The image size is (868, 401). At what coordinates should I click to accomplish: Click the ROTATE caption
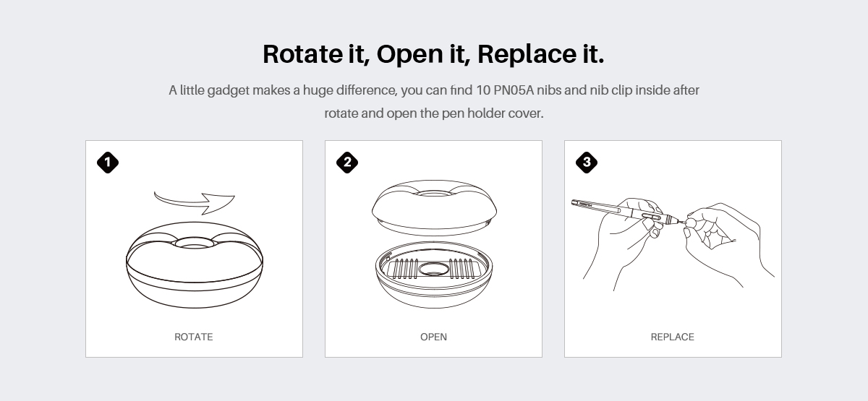[194, 337]
